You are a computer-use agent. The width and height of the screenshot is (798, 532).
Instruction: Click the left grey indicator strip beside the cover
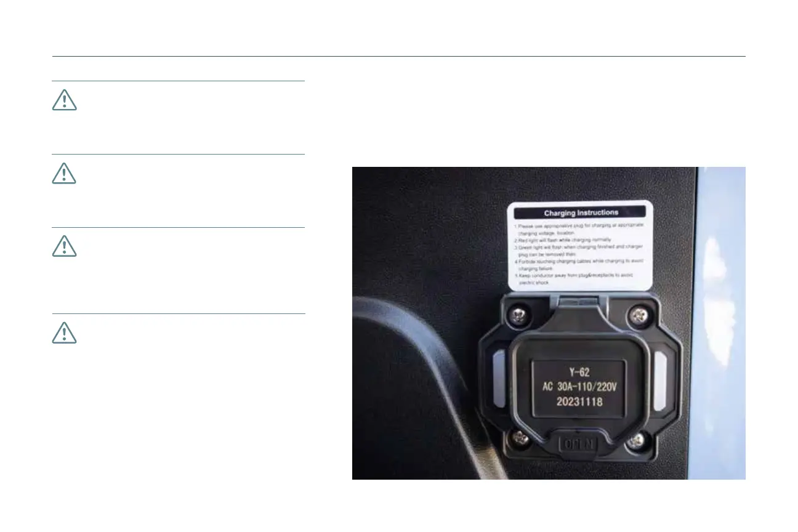pyautogui.click(x=498, y=381)
